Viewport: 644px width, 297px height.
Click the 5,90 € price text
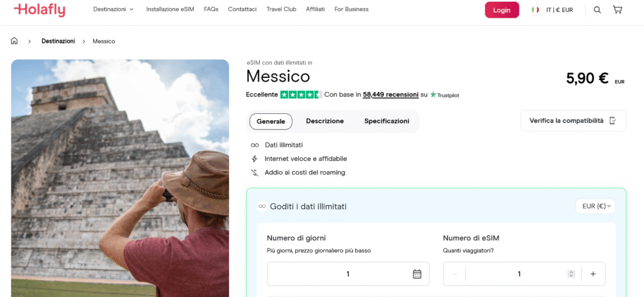pyautogui.click(x=587, y=78)
